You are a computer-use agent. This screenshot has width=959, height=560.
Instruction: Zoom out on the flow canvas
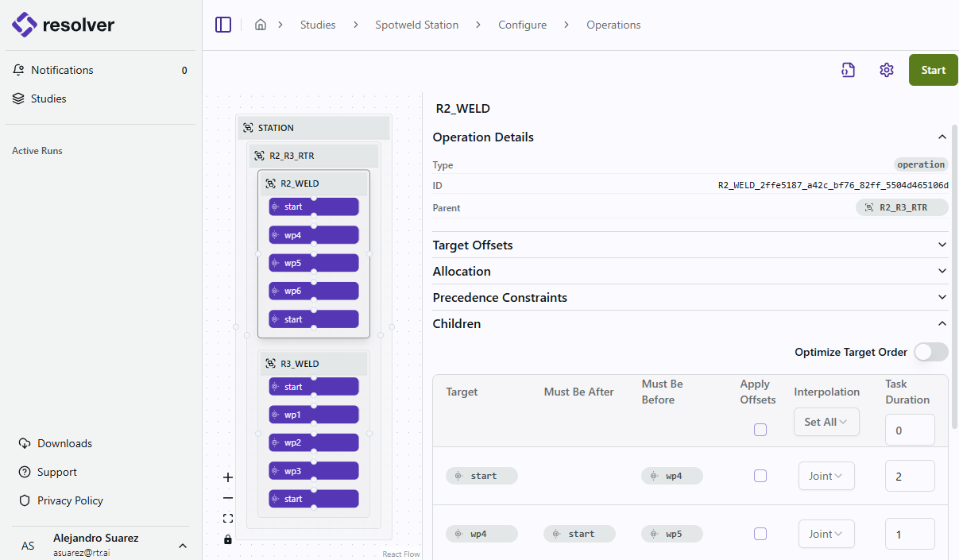pyautogui.click(x=228, y=498)
